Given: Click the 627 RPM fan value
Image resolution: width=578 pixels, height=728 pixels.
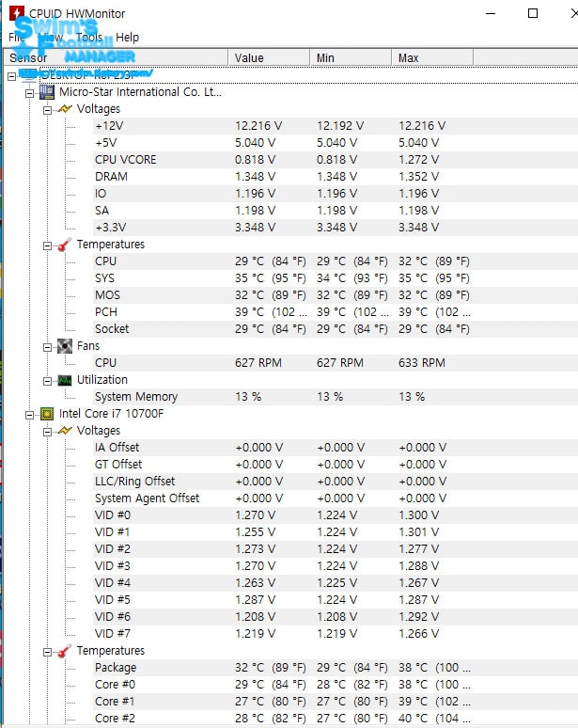Looking at the screenshot, I should coord(258,363).
